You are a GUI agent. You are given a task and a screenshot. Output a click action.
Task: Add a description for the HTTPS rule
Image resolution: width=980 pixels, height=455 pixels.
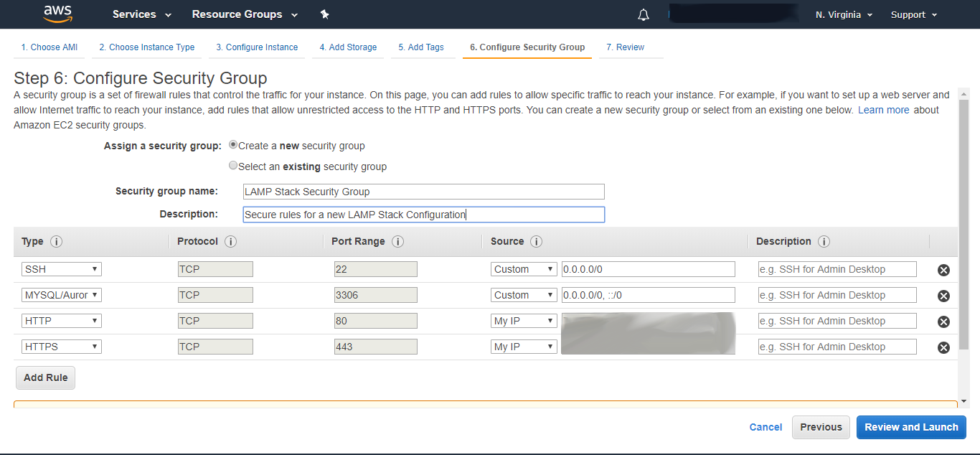tap(837, 347)
